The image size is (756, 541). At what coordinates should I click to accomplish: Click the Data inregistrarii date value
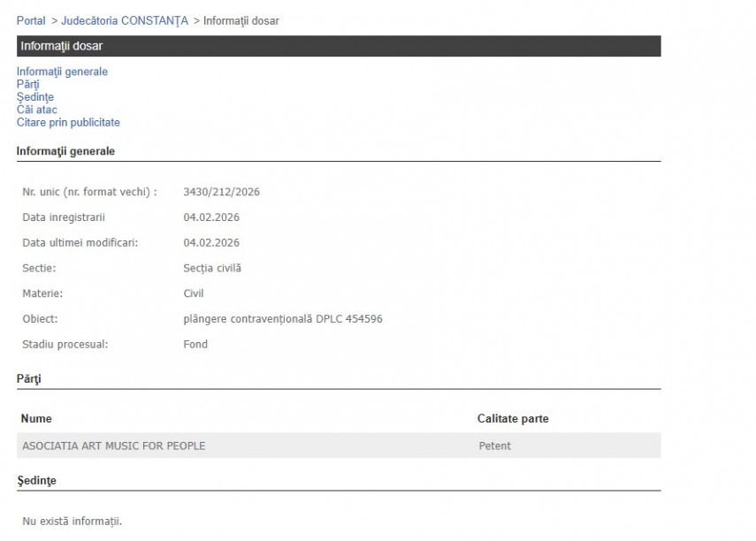tap(211, 217)
